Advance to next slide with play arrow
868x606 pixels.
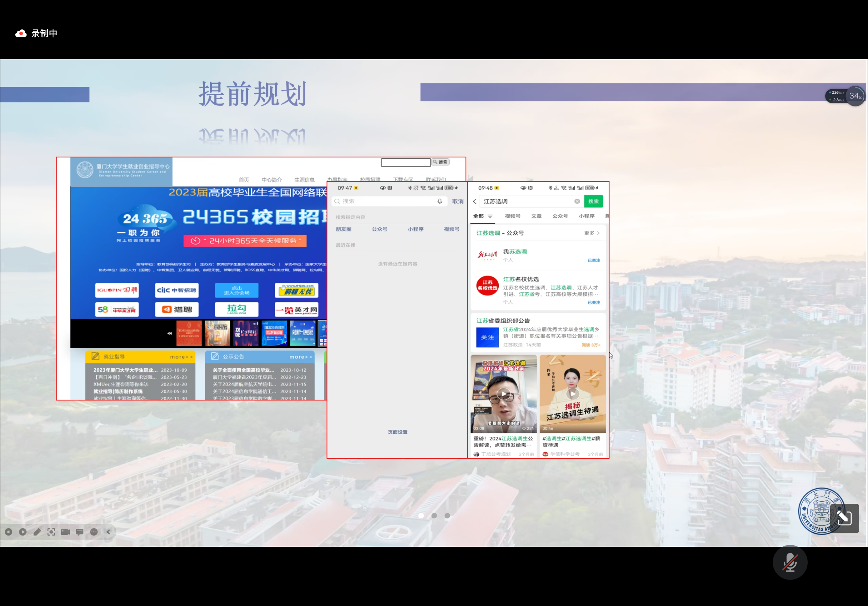point(23,532)
